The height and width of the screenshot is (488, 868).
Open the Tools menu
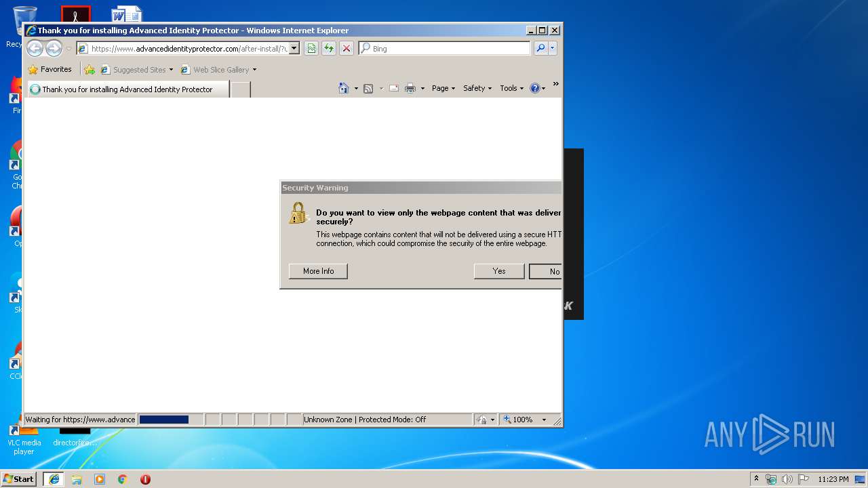[512, 88]
